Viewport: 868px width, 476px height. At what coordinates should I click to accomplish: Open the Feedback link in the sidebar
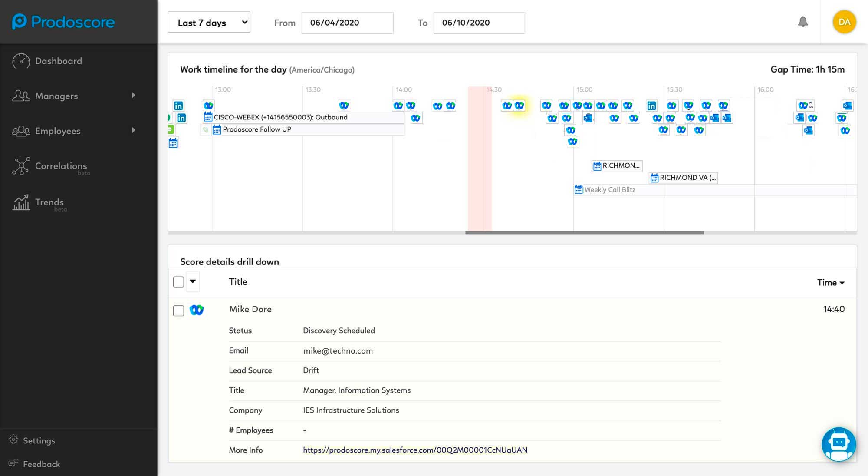(x=41, y=464)
